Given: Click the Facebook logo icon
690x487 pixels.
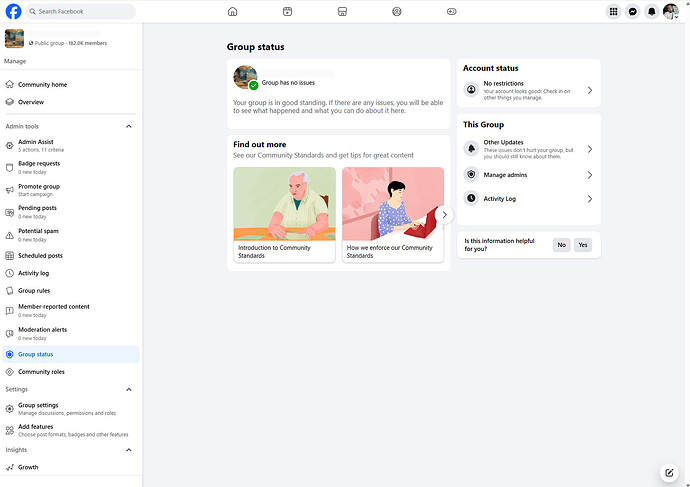Looking at the screenshot, I should [x=14, y=12].
